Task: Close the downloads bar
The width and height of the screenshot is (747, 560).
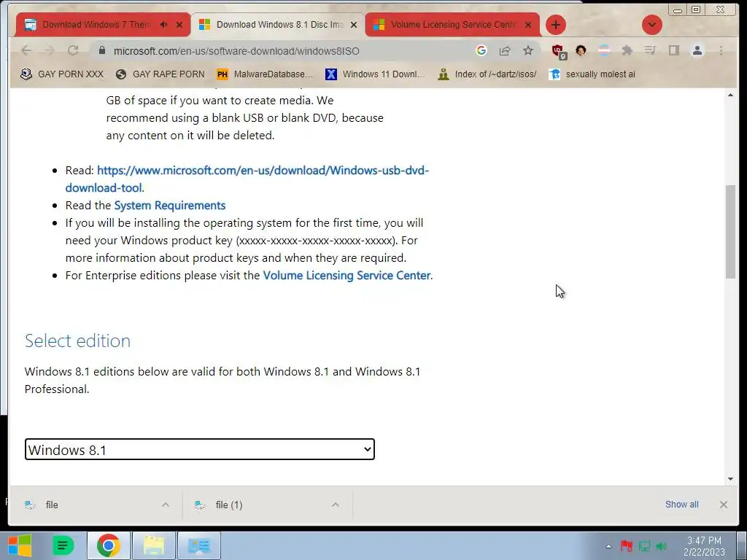Action: [x=723, y=505]
